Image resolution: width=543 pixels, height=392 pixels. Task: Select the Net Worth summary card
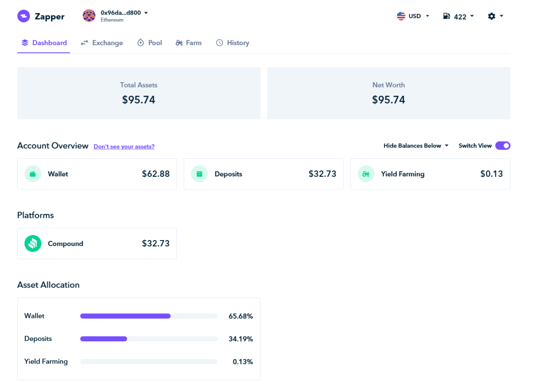[389, 93]
